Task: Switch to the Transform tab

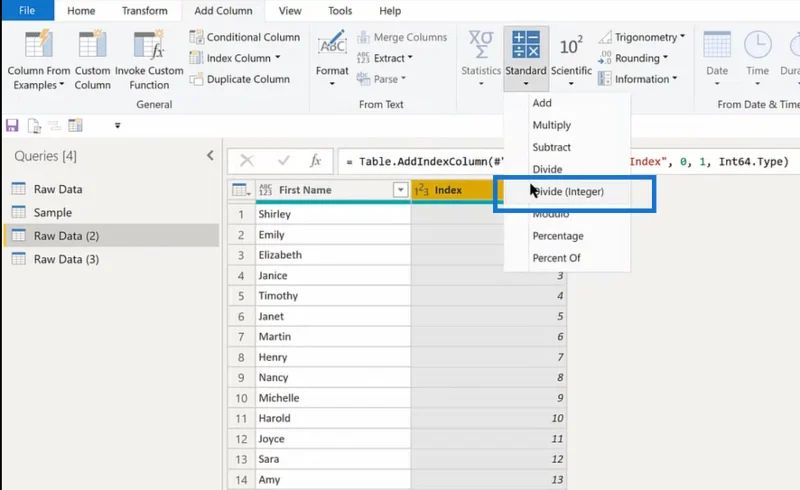Action: [x=144, y=11]
